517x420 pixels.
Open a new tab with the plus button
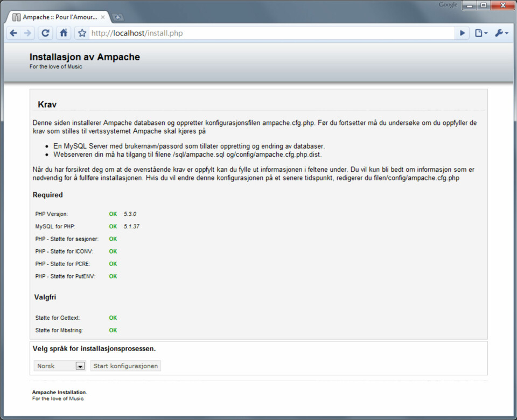(x=117, y=17)
